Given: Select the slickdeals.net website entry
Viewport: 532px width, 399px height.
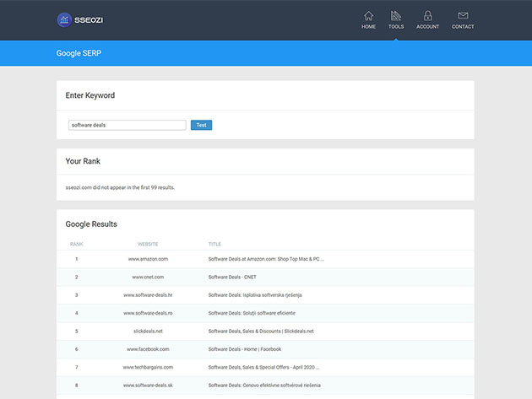Looking at the screenshot, I should (x=148, y=331).
